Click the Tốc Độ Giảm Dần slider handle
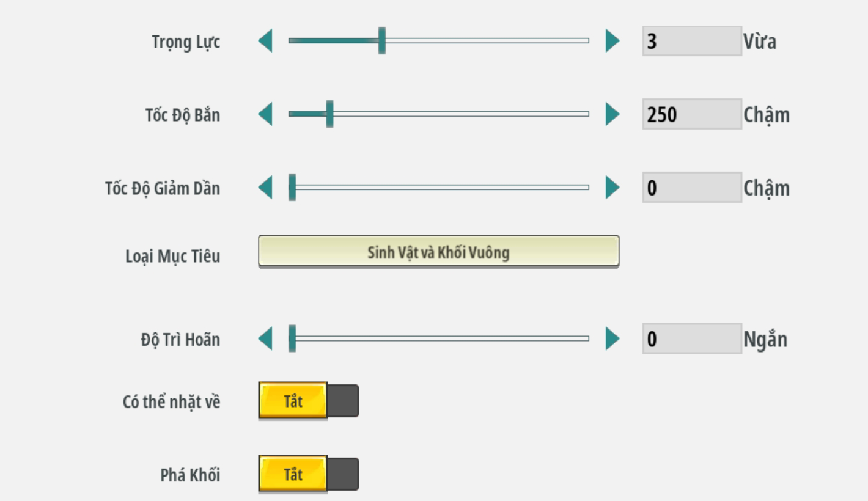This screenshot has height=501, width=868. coord(292,188)
